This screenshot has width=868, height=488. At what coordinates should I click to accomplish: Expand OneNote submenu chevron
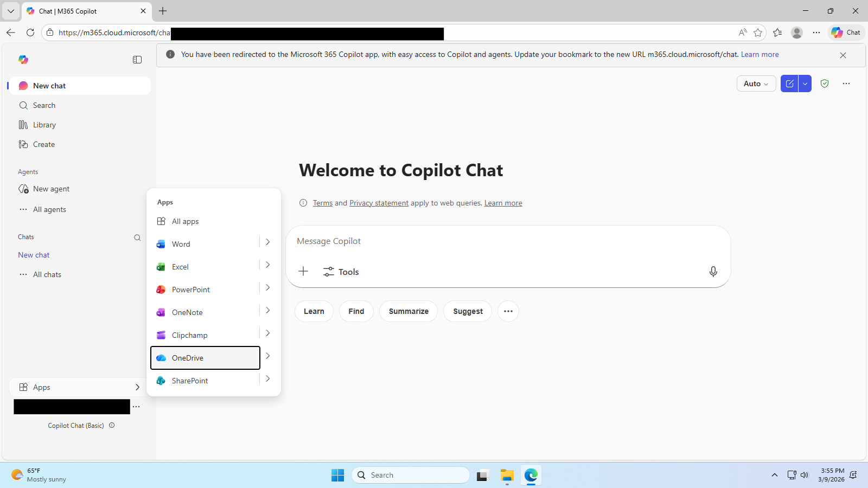268,311
